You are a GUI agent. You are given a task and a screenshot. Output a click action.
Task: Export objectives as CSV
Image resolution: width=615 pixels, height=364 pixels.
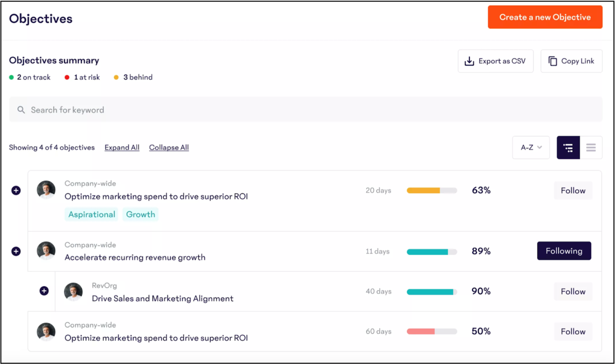495,61
